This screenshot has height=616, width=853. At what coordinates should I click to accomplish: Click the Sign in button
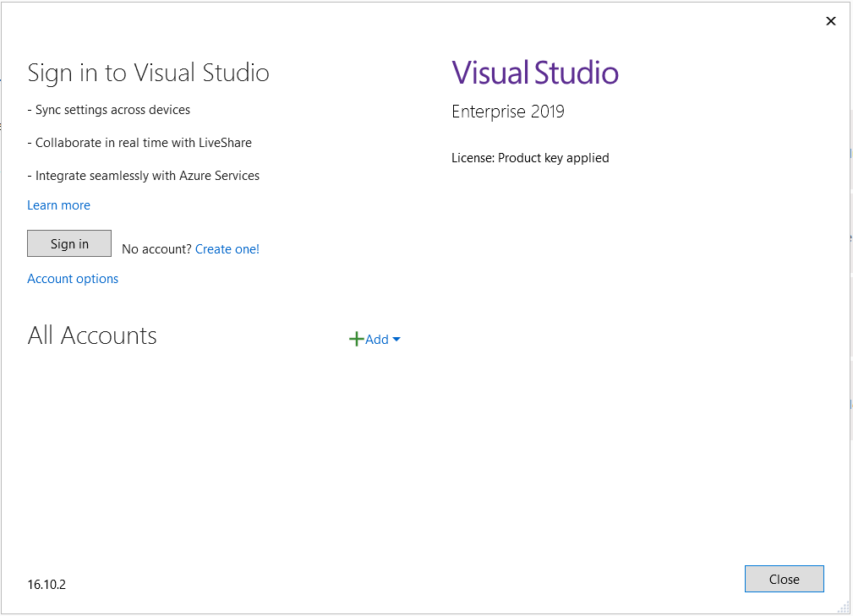point(69,243)
